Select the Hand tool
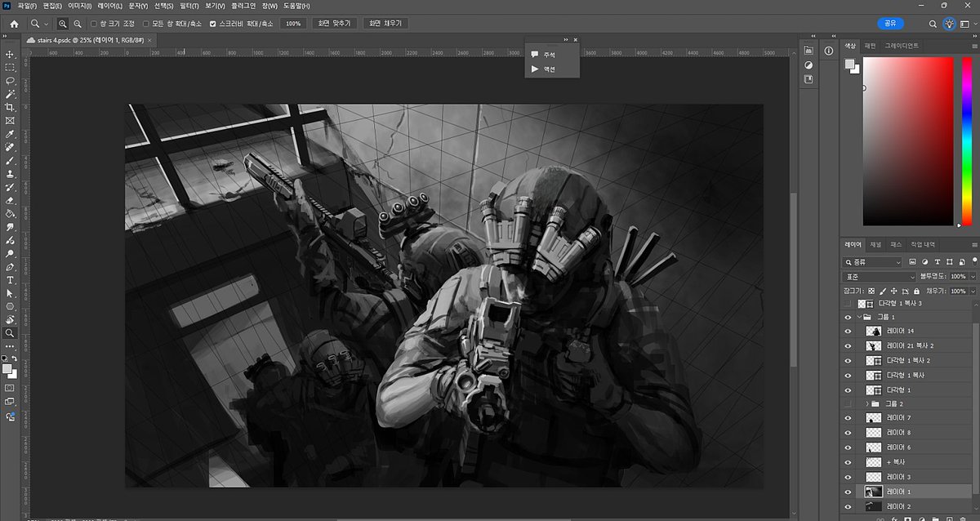Viewport: 980px width, 521px height. tap(10, 319)
